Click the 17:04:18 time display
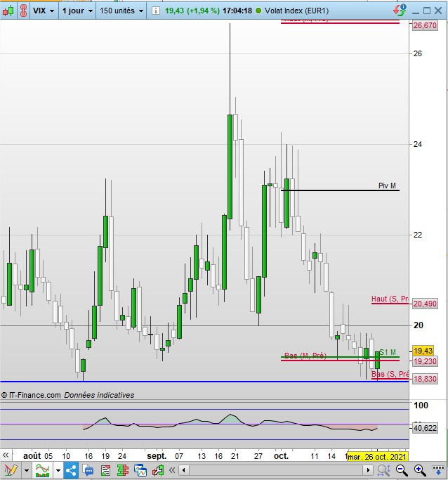The image size is (448, 480). pos(237,11)
